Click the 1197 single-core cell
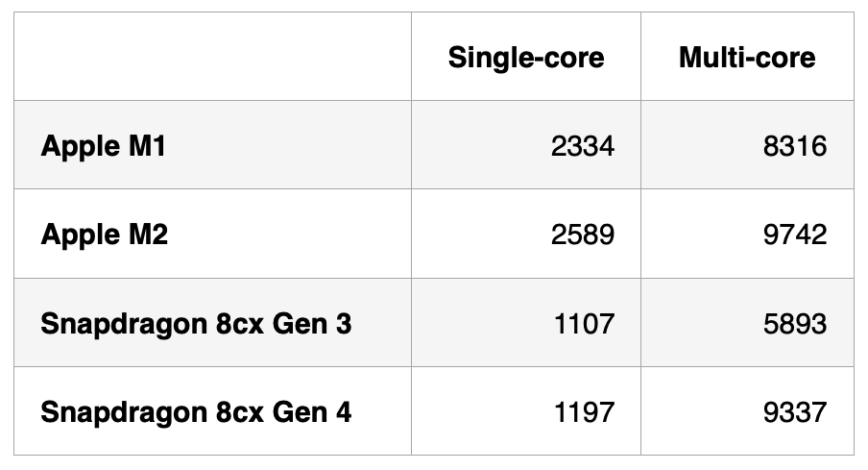Screen dimensions: 868x470 [583, 412]
